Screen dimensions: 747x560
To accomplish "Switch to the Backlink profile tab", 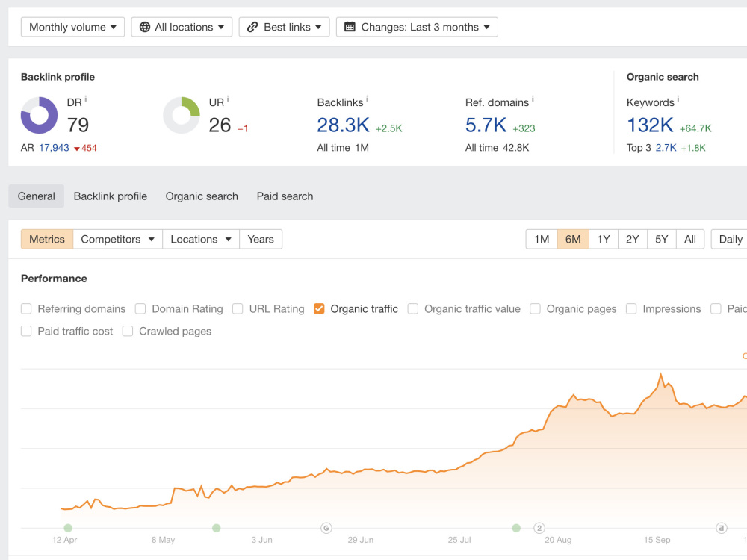I will click(110, 196).
